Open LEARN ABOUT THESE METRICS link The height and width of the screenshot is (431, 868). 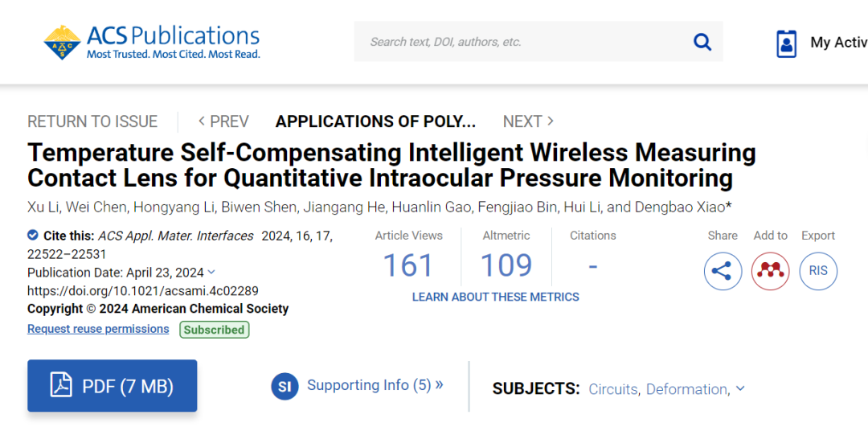pyautogui.click(x=495, y=297)
